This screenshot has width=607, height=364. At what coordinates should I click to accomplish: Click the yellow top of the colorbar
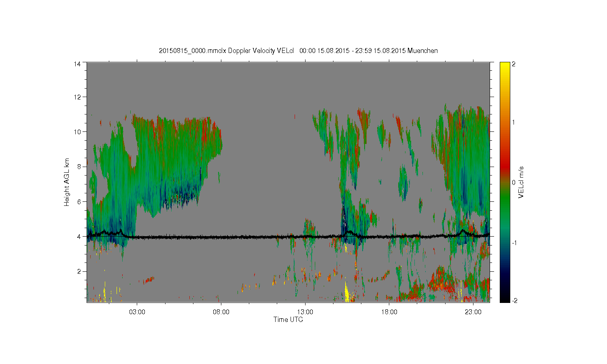(505, 67)
